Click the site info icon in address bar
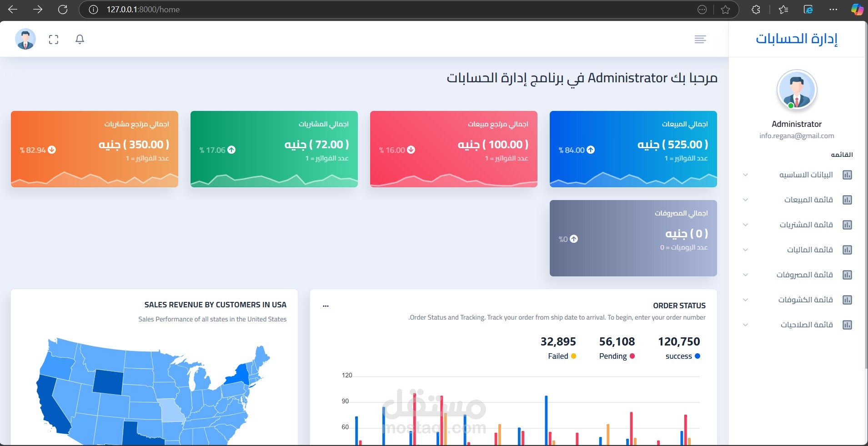 click(x=93, y=10)
